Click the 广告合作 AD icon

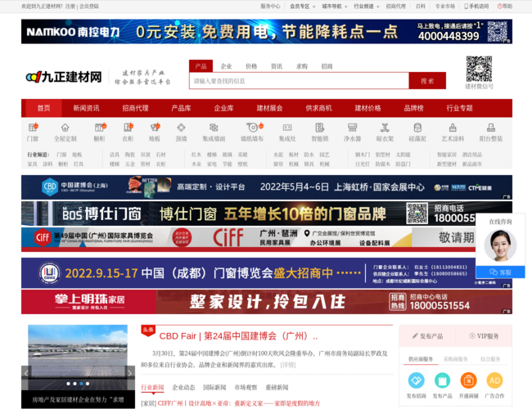(494, 381)
